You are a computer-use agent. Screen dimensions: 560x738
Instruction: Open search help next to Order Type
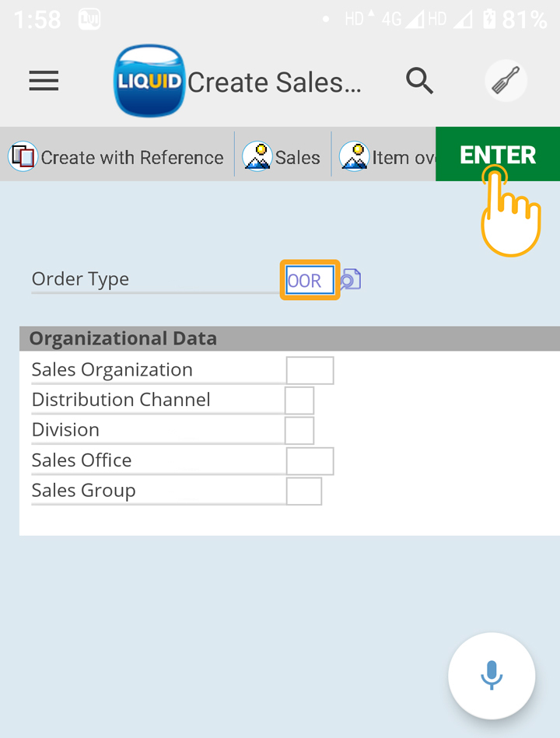coord(352,280)
